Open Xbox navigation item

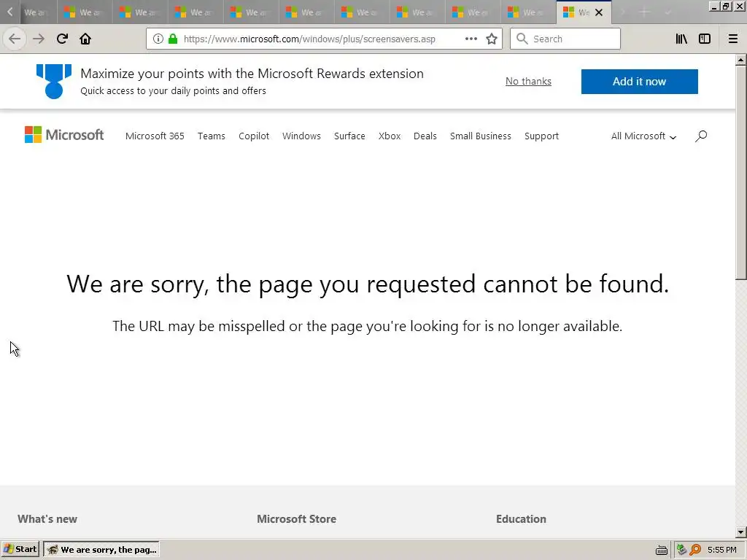[x=390, y=136]
